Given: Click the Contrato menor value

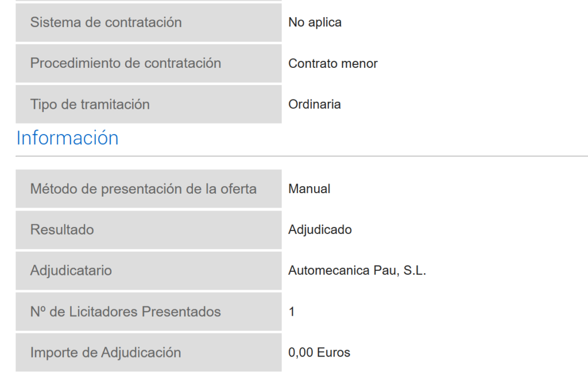Looking at the screenshot, I should click(x=332, y=63).
